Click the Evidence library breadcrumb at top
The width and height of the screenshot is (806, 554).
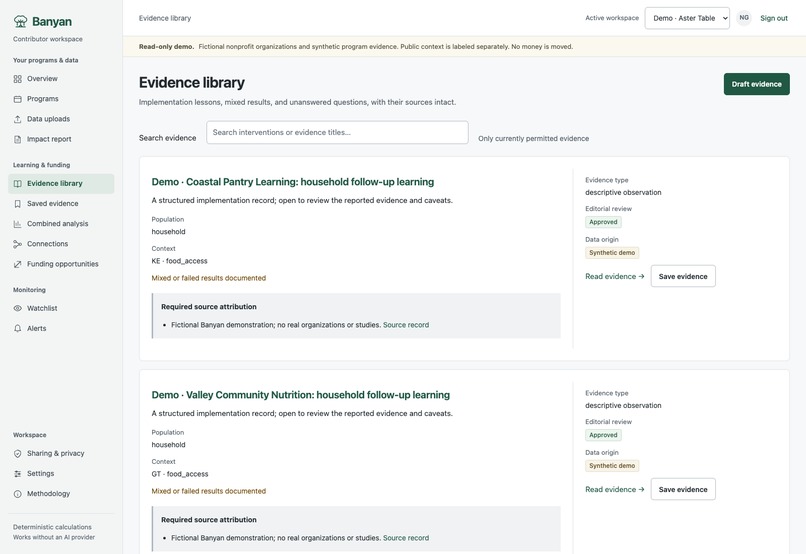point(165,18)
